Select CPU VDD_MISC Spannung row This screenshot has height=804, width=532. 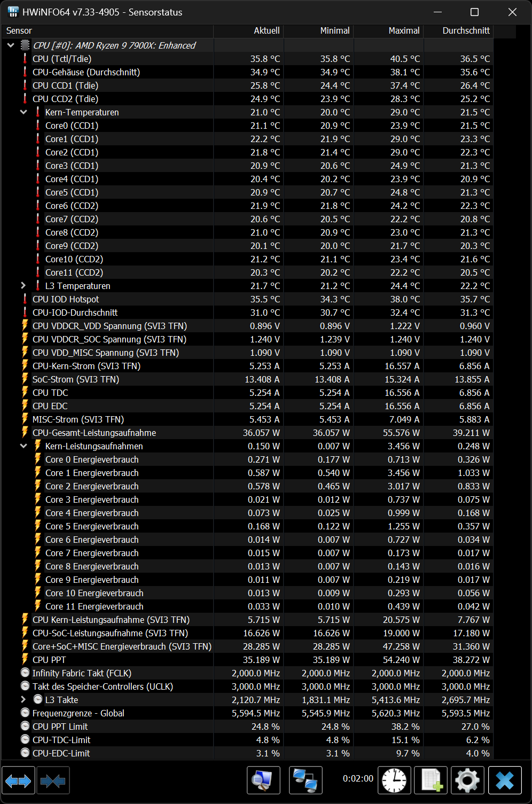247,353
